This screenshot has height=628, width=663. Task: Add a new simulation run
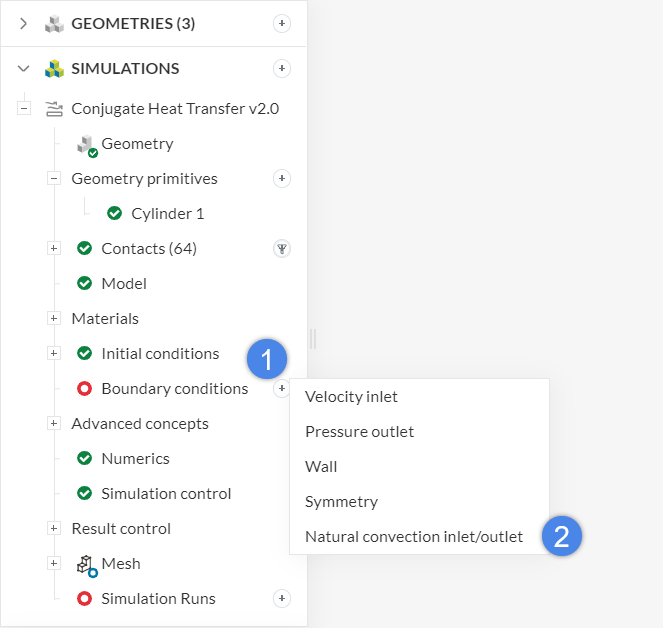(282, 599)
